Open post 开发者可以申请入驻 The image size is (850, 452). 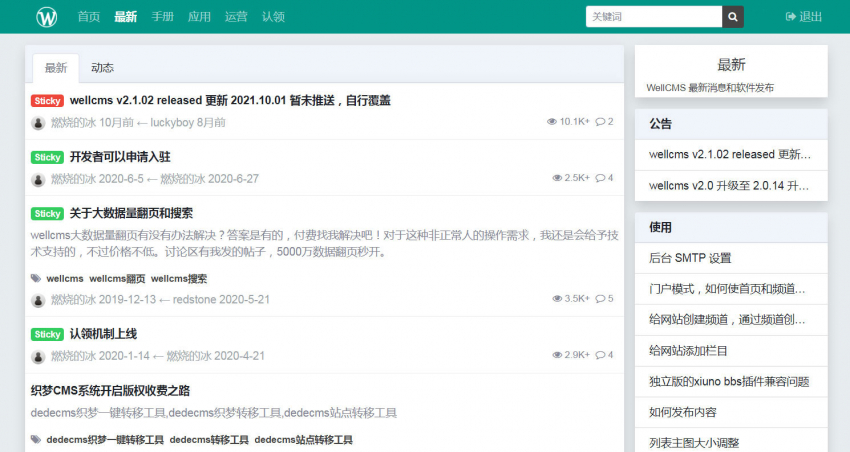120,157
